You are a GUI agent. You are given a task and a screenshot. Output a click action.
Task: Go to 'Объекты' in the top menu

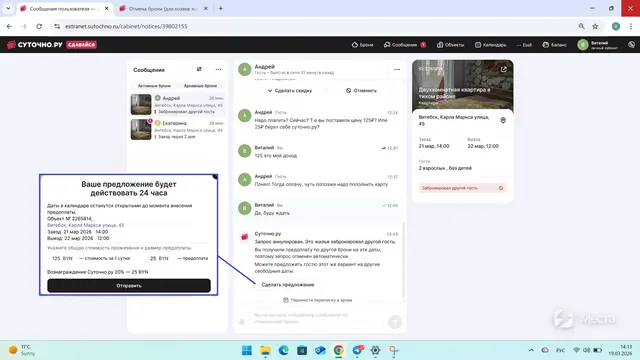451,45
